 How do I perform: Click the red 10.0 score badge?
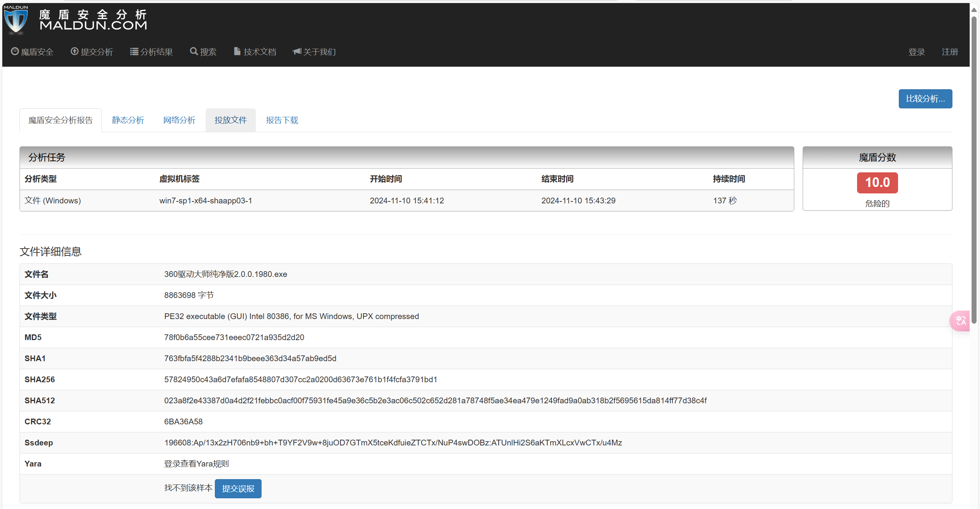pos(877,183)
